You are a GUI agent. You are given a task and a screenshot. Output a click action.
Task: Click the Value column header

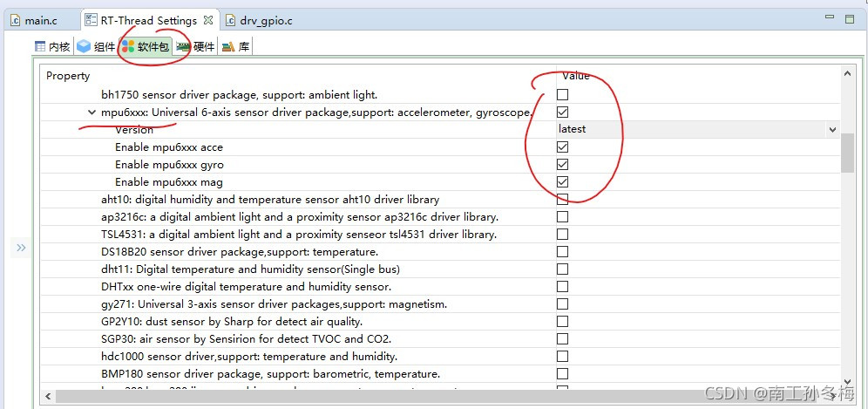coord(576,76)
